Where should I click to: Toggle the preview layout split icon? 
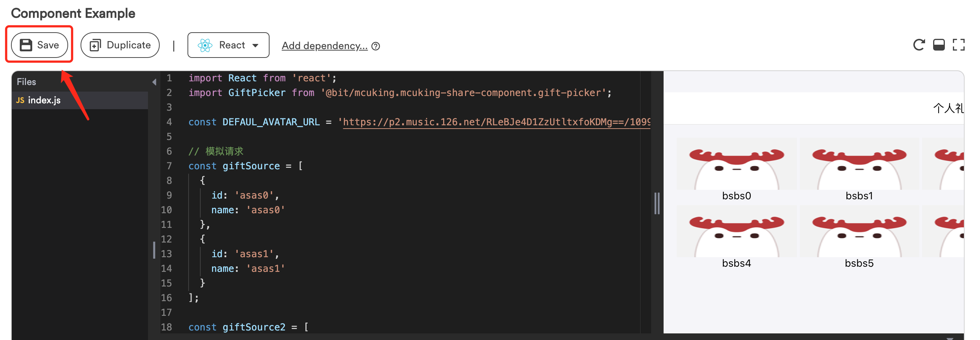[939, 45]
